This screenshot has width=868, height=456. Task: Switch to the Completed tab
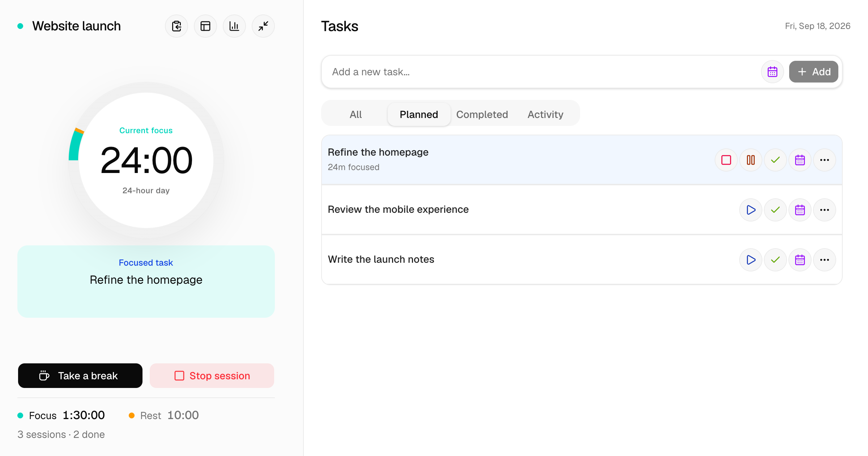482,114
